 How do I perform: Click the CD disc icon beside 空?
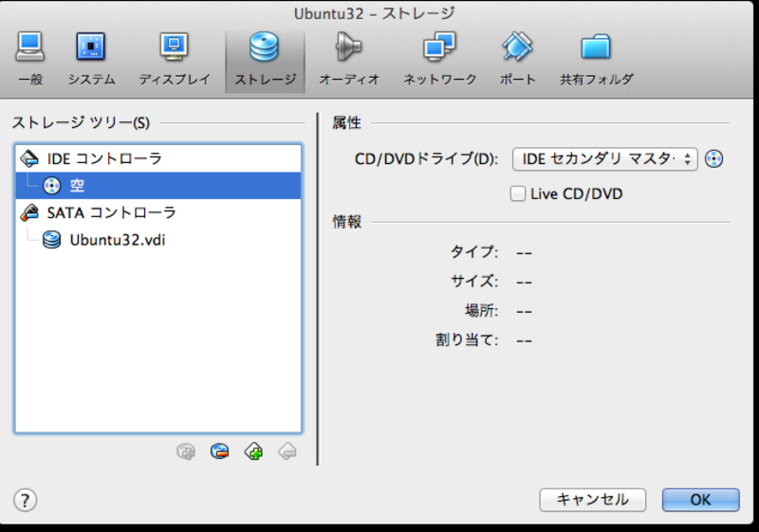(52, 185)
